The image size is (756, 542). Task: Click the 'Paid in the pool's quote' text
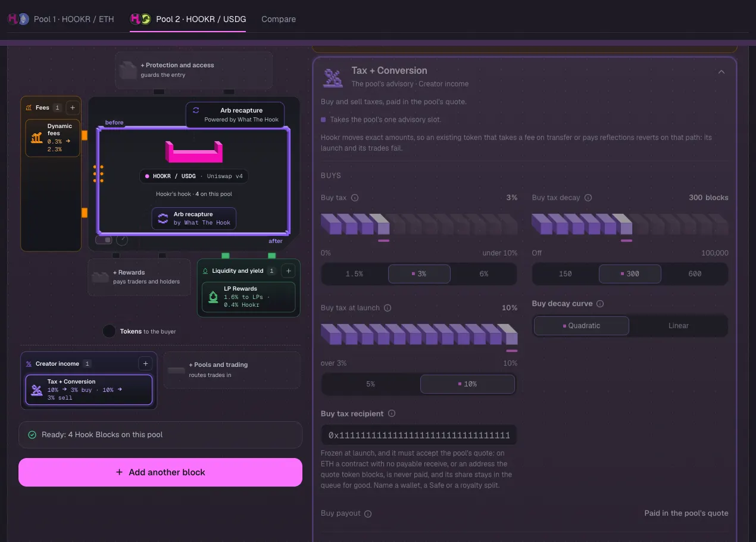pos(686,513)
